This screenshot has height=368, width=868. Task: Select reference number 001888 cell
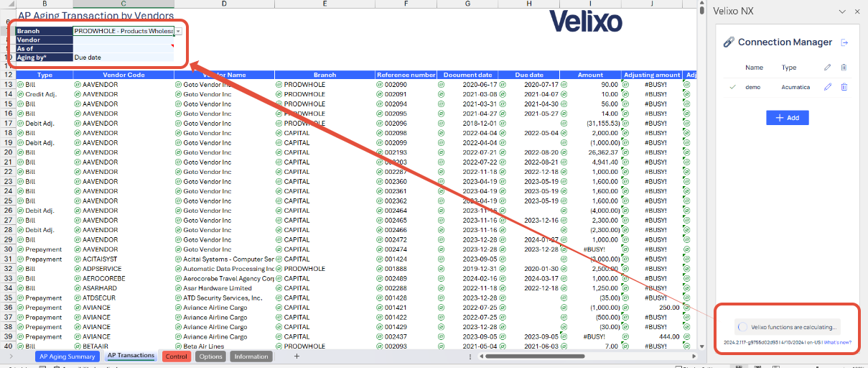point(406,269)
